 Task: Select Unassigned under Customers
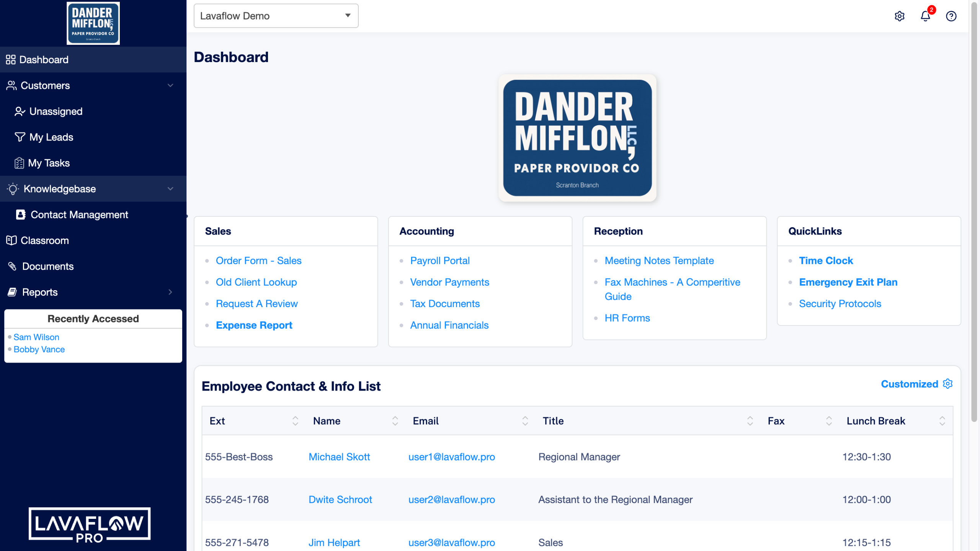coord(56,111)
